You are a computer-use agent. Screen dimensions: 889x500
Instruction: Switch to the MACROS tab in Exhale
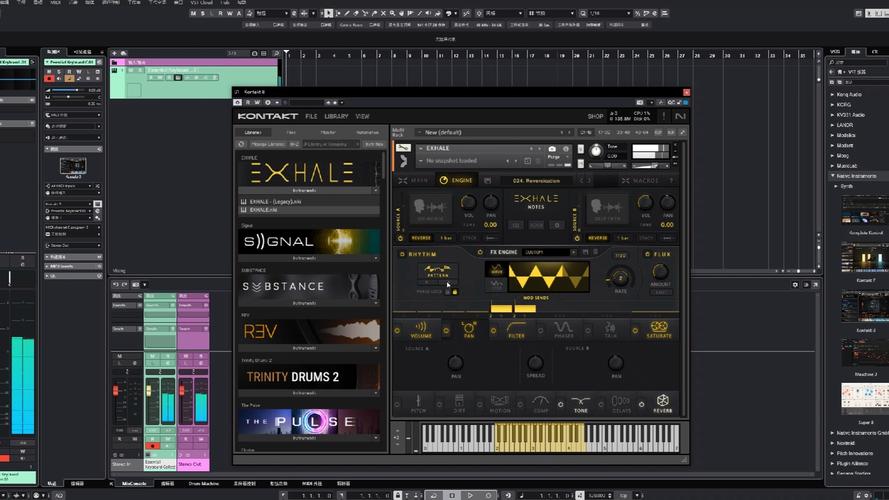point(641,180)
